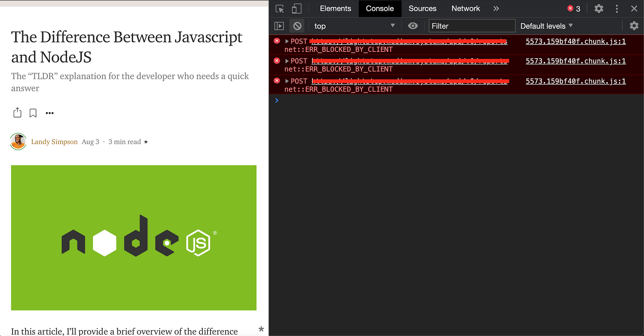Show more DevTools tabs
The height and width of the screenshot is (336, 644).
(x=496, y=8)
